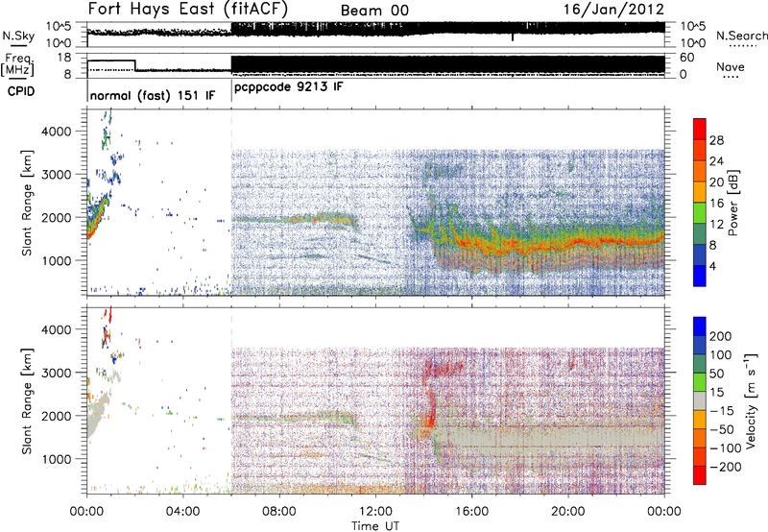The image size is (768, 532).
Task: Click the "16:00" time tick label
Action: (471, 511)
